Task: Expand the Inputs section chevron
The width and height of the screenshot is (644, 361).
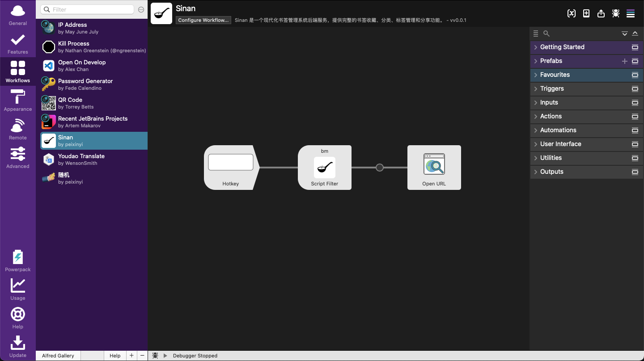Action: 536,102
